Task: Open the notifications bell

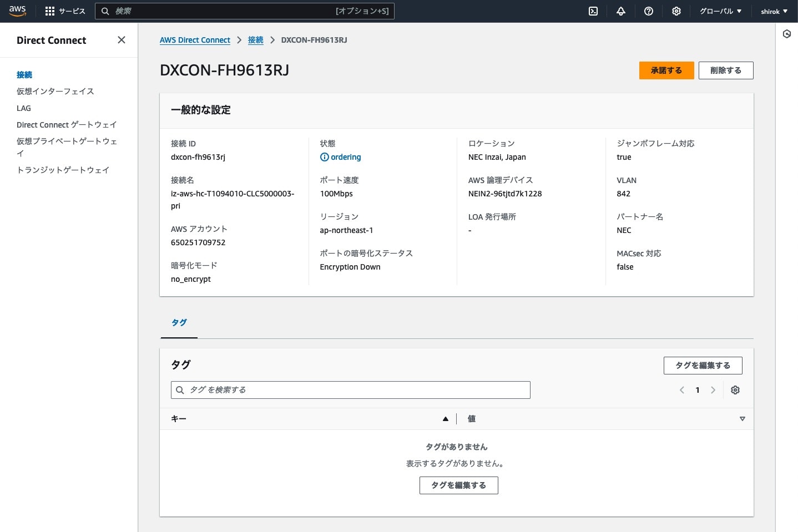Action: [621, 11]
